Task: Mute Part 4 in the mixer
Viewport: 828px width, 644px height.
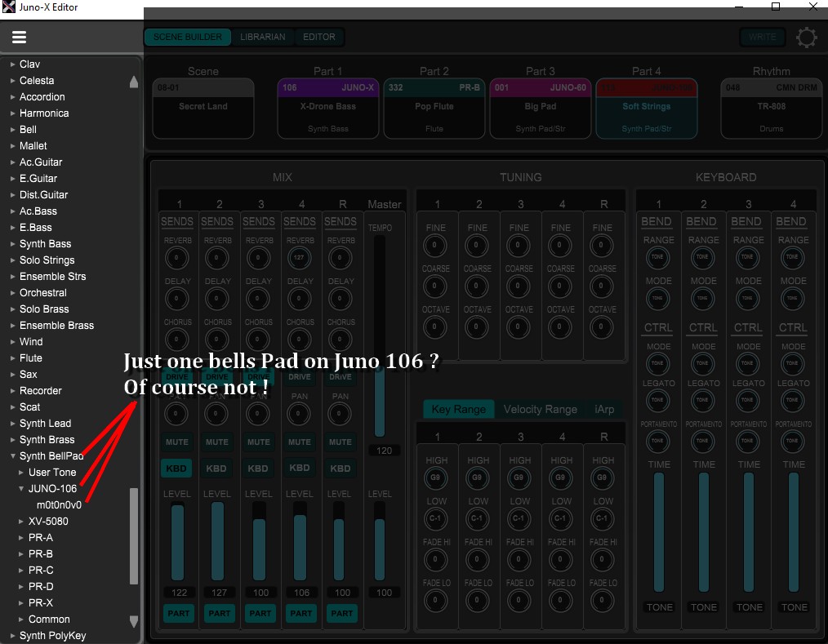Action: tap(300, 442)
